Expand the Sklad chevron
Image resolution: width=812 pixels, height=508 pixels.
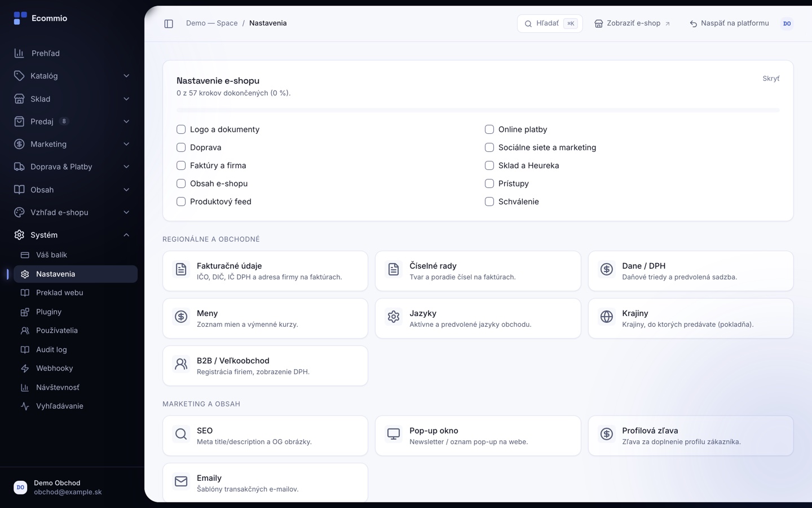click(126, 99)
